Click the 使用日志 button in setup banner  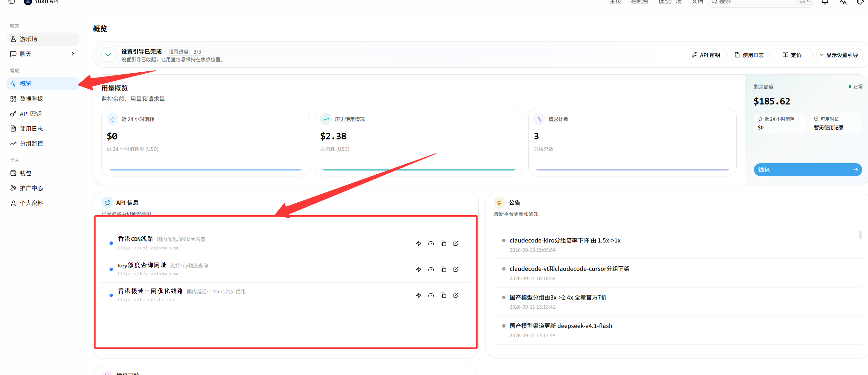pos(749,55)
